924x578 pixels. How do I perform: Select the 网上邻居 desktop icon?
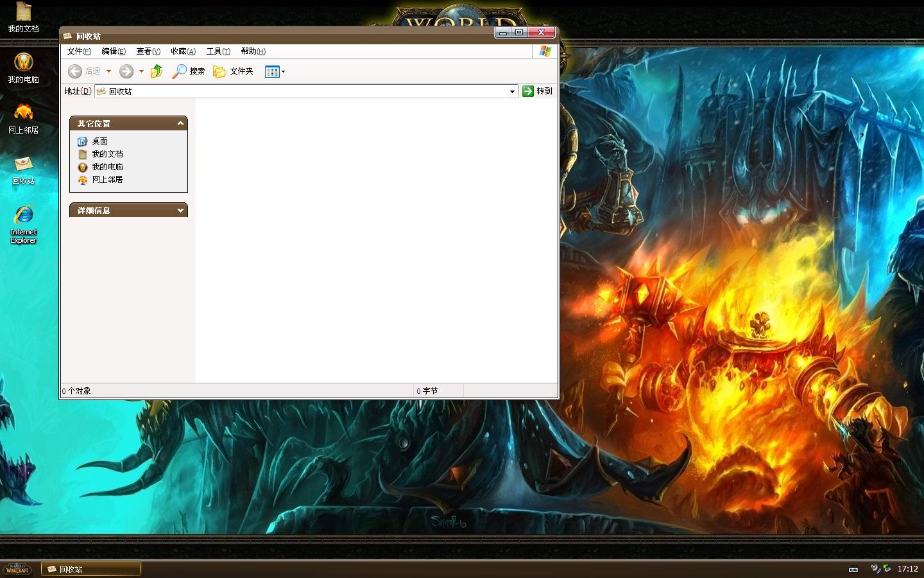(23, 119)
